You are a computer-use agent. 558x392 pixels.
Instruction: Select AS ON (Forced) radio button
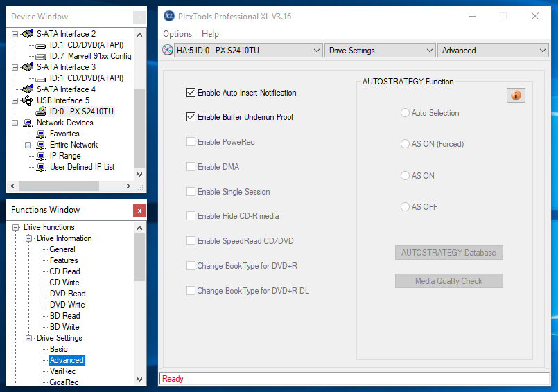tap(405, 143)
